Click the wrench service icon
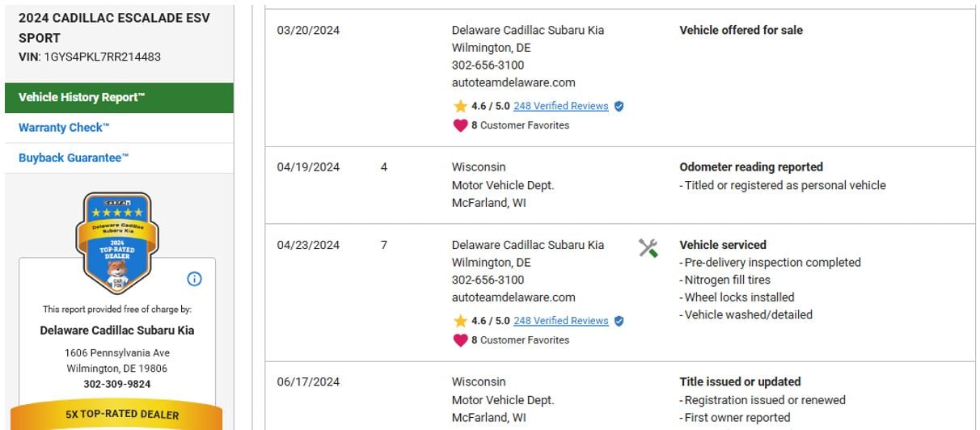This screenshot has width=980, height=430. (648, 248)
